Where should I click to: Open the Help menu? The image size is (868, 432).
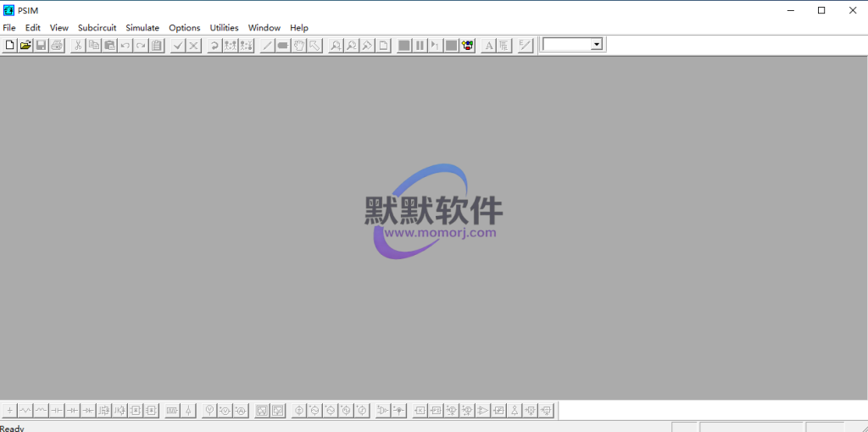pos(299,28)
